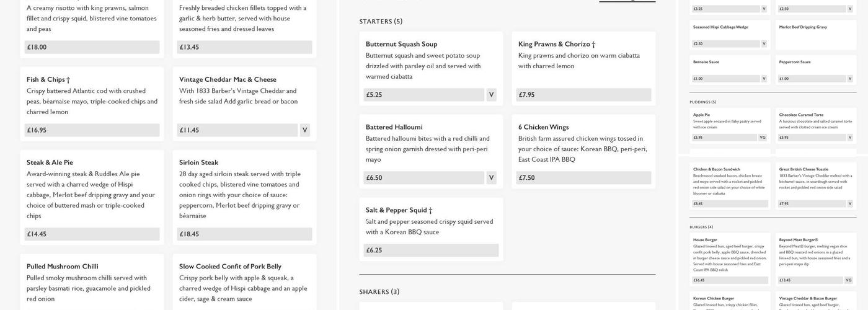Select the Sharers (3) section heading

[379, 292]
